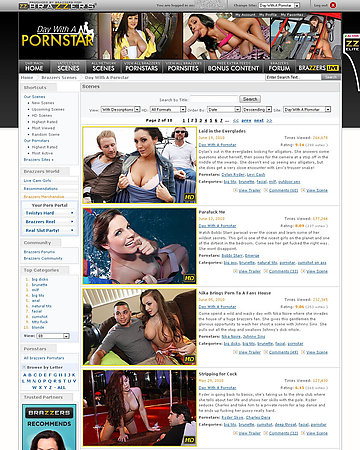The height and width of the screenshot is (450, 360).
Task: Open the All Formats HD dropdown
Action: [168, 109]
